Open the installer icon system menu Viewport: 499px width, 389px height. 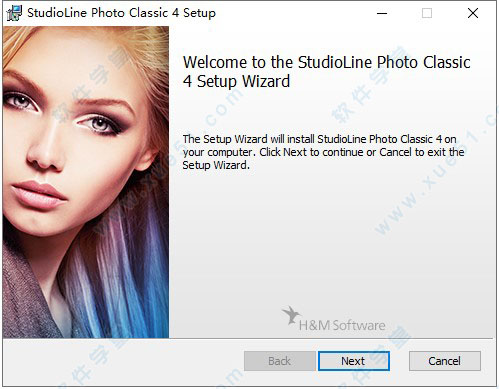tap(14, 13)
